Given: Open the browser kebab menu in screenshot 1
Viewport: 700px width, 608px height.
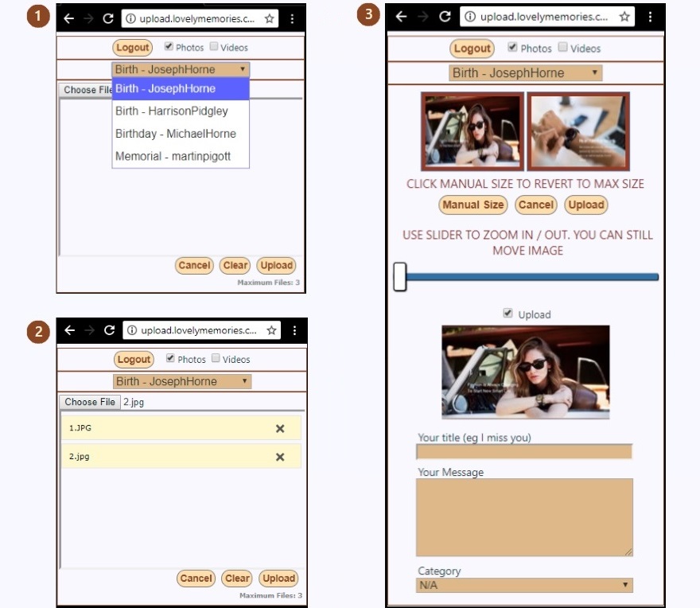Looking at the screenshot, I should click(292, 18).
